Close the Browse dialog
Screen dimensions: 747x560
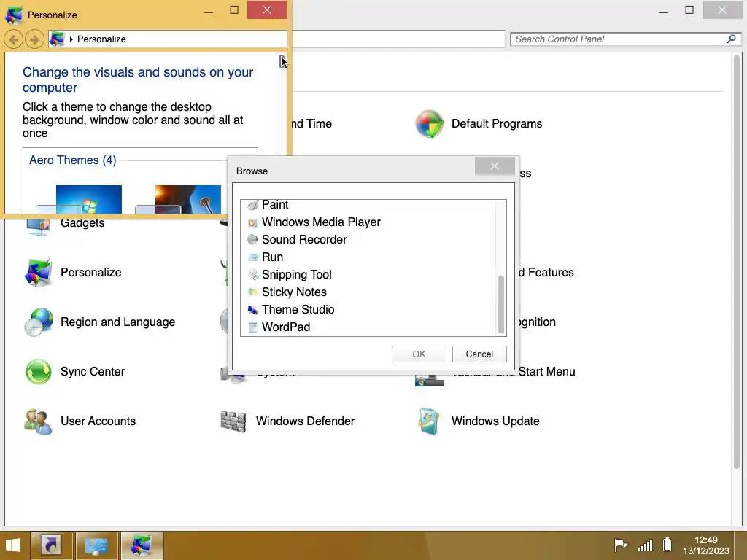pos(495,166)
